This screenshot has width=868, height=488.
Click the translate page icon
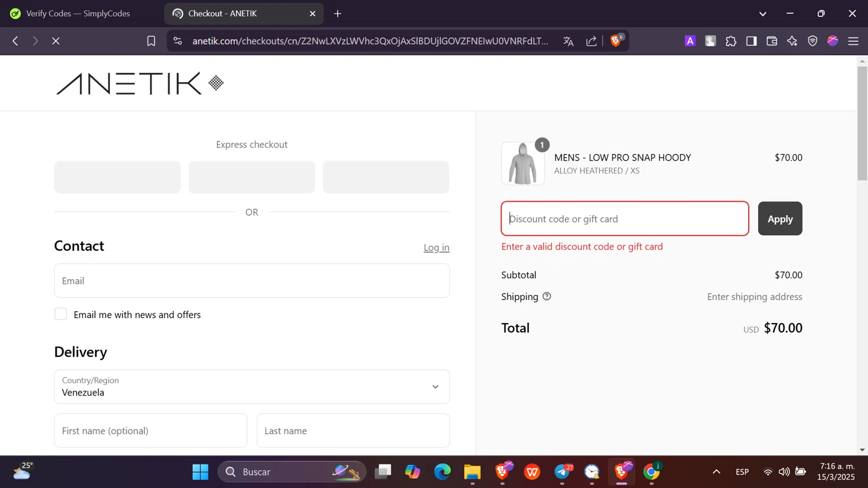[x=568, y=41]
